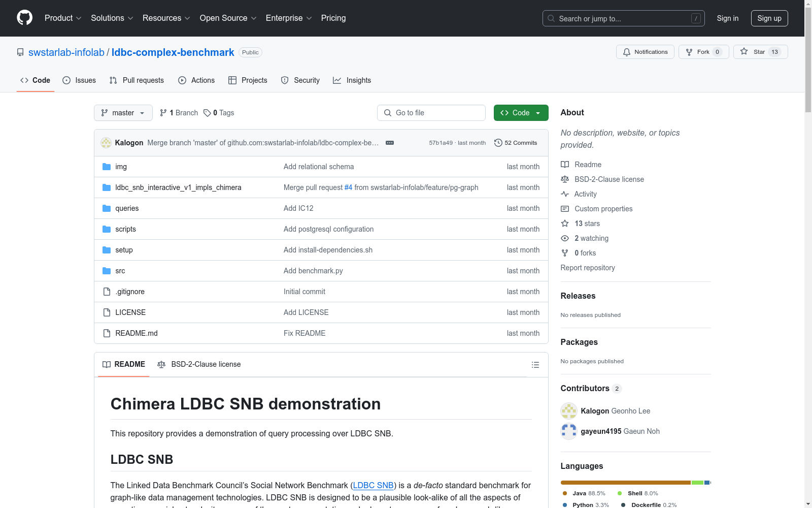Focus the Go to file input
The width and height of the screenshot is (812, 508).
(x=431, y=113)
